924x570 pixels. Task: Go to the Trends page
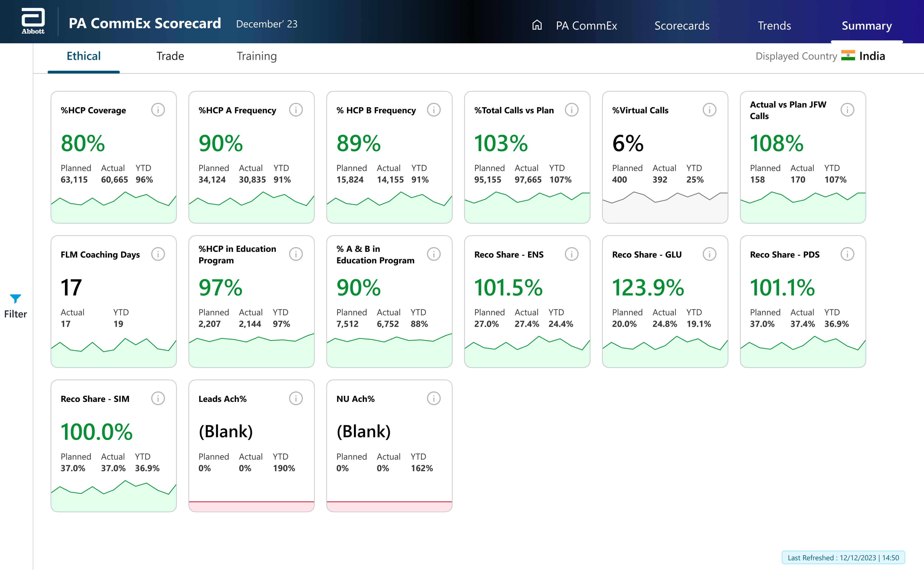(x=774, y=26)
